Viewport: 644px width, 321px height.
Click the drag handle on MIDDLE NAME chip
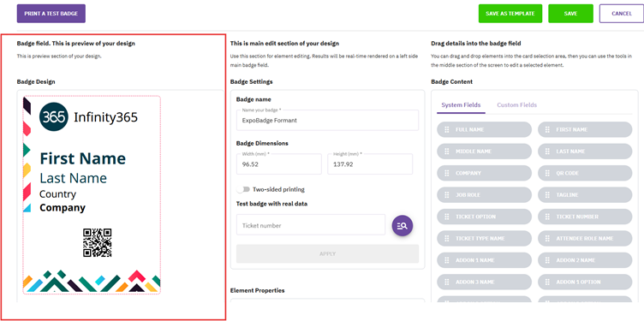446,152
